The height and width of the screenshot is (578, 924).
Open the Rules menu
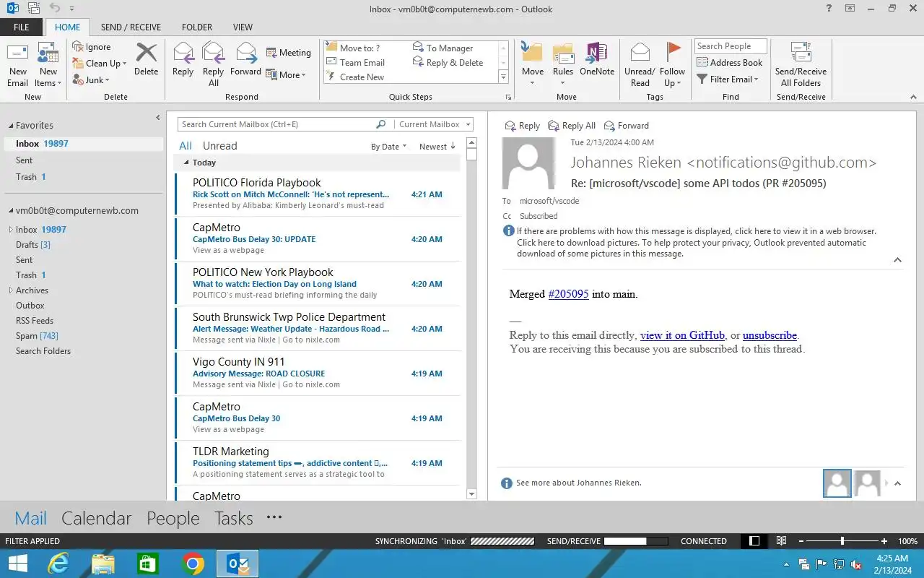coord(563,64)
